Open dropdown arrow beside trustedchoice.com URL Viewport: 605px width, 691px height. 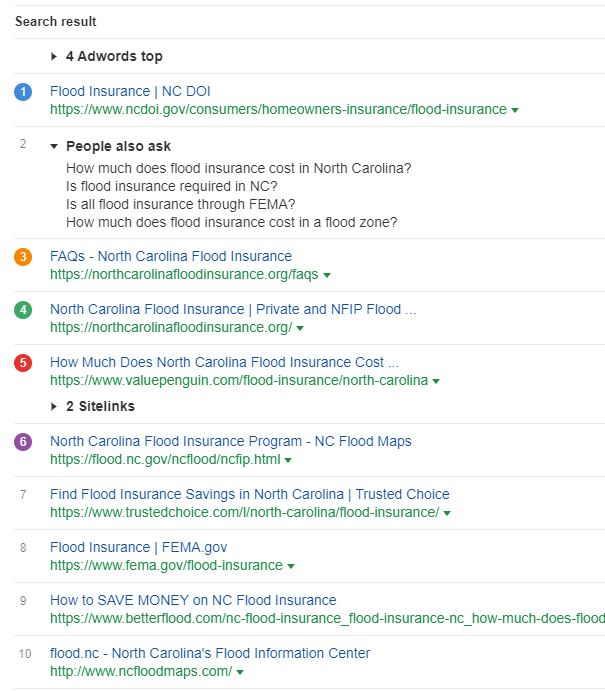pyautogui.click(x=447, y=513)
